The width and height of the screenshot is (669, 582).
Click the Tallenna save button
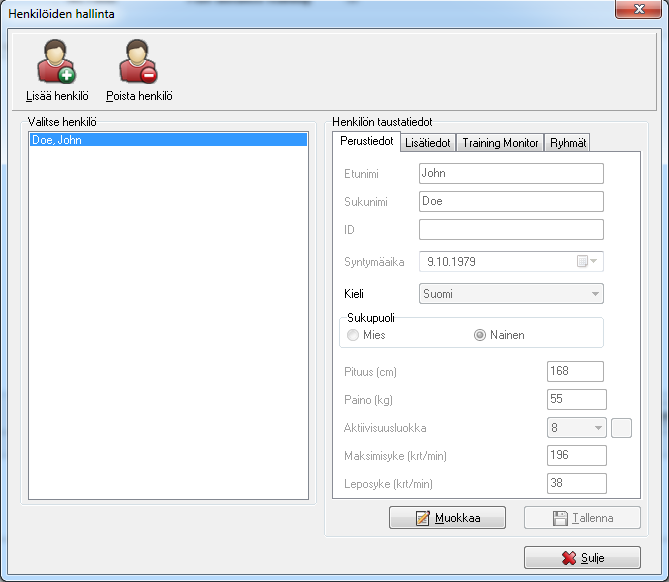582,518
